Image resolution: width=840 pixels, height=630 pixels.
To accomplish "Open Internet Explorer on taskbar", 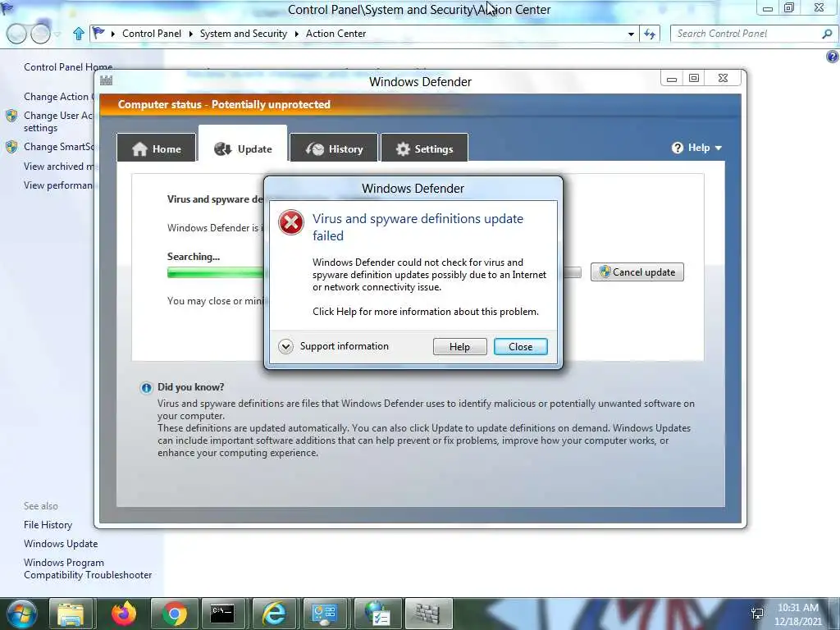I will [274, 614].
